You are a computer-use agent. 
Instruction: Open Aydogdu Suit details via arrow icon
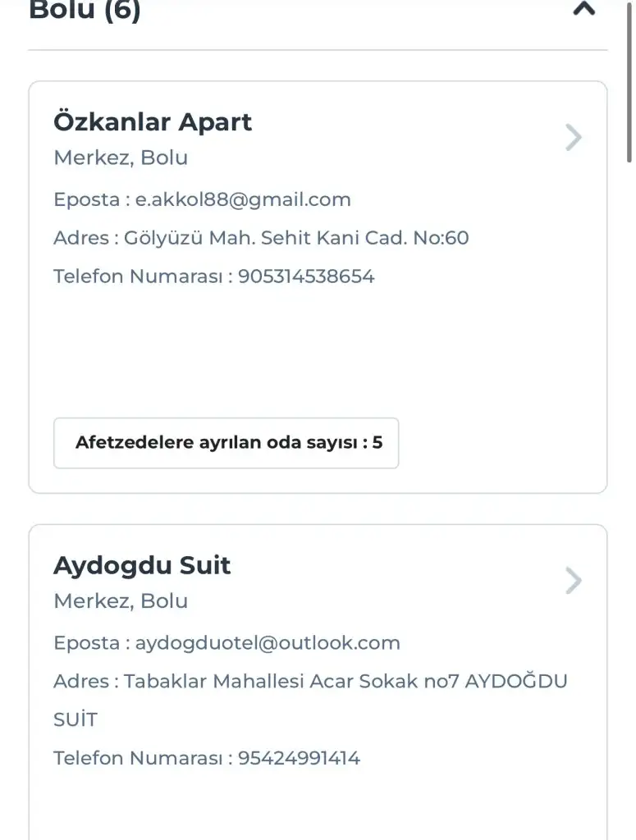574,581
